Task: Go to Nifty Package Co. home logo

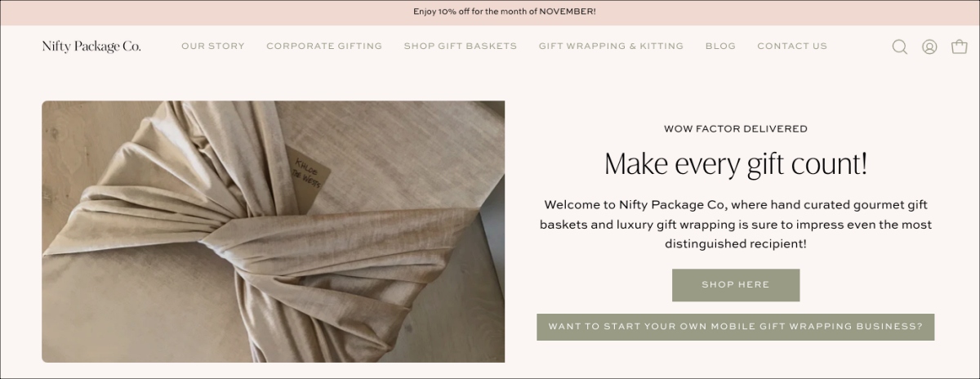Action: (91, 47)
